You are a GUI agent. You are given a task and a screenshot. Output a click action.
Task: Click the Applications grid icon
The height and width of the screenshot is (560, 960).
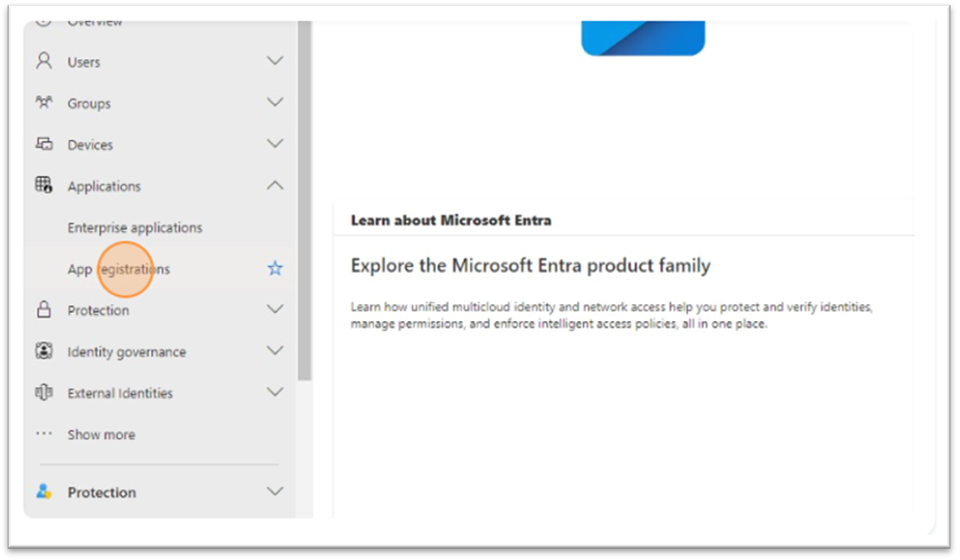pos(44,185)
